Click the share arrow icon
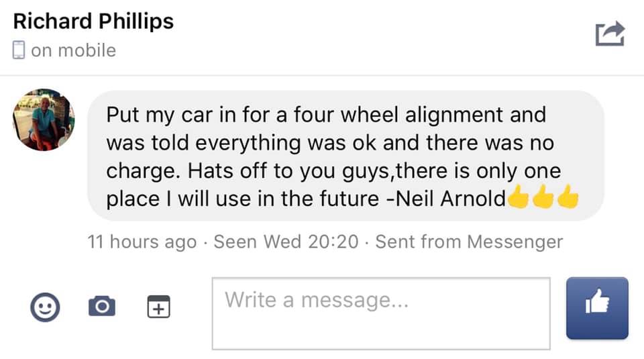The height and width of the screenshot is (359, 644). 610,34
